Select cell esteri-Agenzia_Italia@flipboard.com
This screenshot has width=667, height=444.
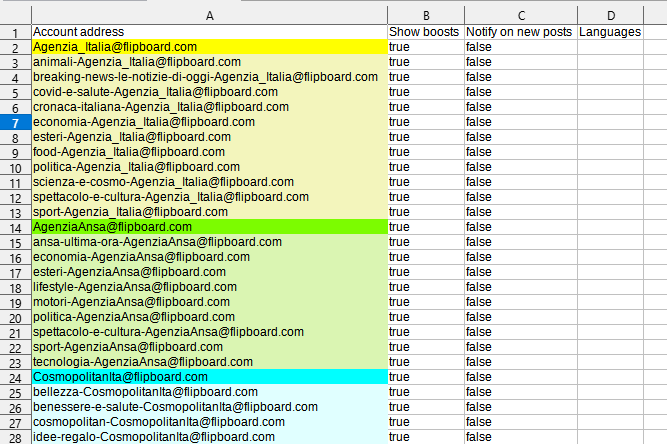point(210,137)
